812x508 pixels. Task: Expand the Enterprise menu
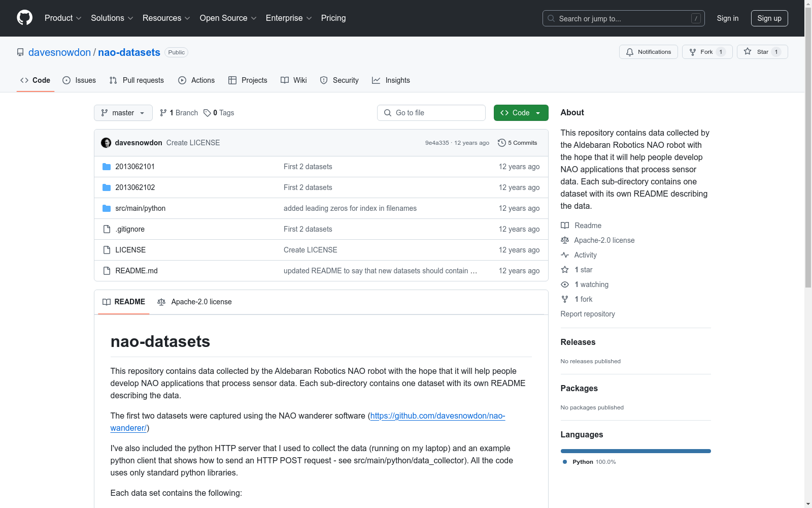[289, 18]
